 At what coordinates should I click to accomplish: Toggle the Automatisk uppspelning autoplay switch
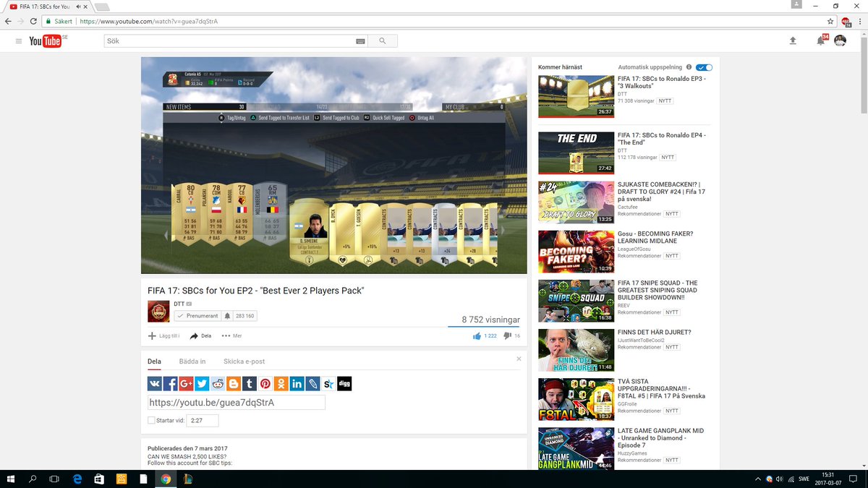[x=704, y=67]
